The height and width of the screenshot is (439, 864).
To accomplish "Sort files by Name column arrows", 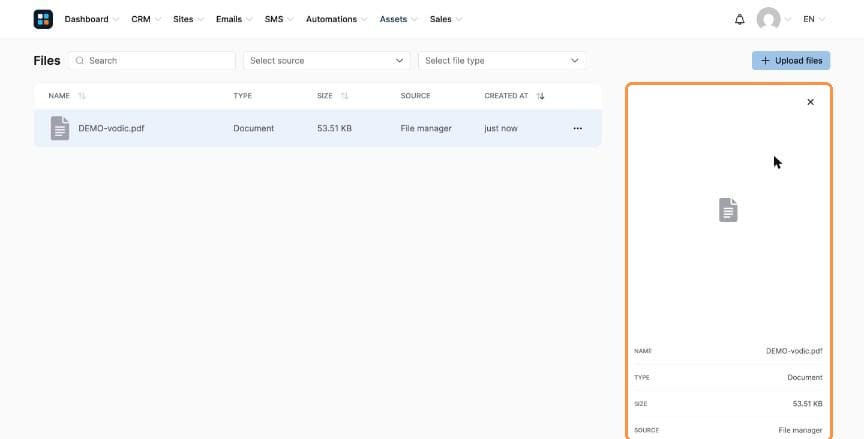I will [82, 96].
